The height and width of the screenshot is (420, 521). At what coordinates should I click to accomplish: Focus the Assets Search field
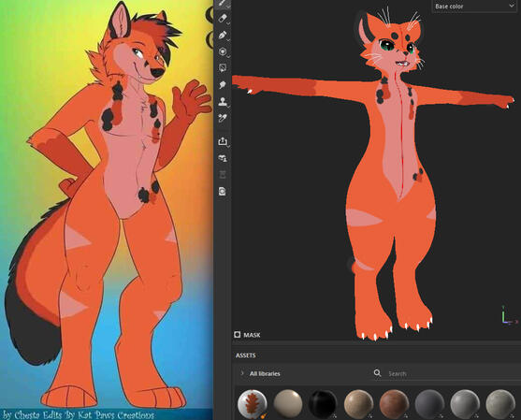[452, 374]
